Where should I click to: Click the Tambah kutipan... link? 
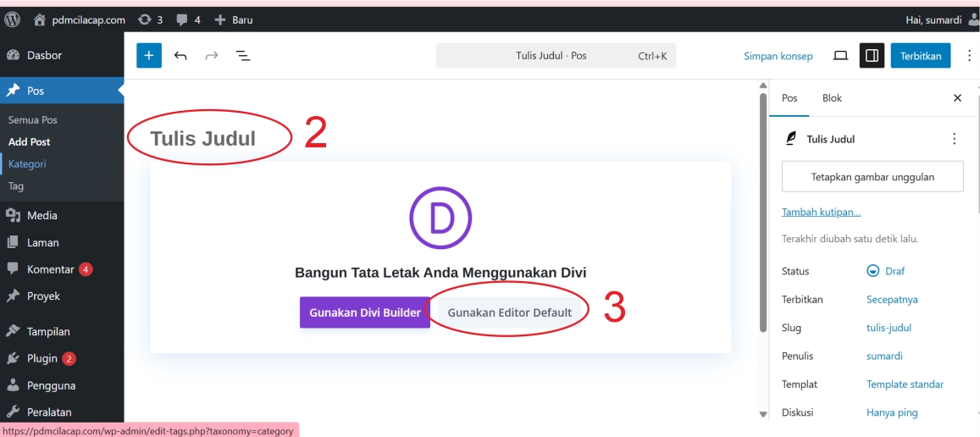[821, 212]
